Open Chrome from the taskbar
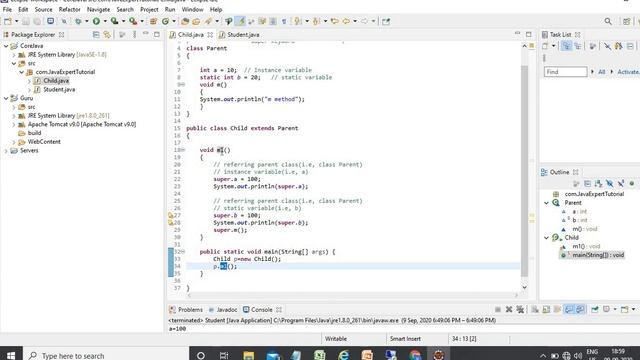Viewport: 640px width, 360px height. click(415, 356)
